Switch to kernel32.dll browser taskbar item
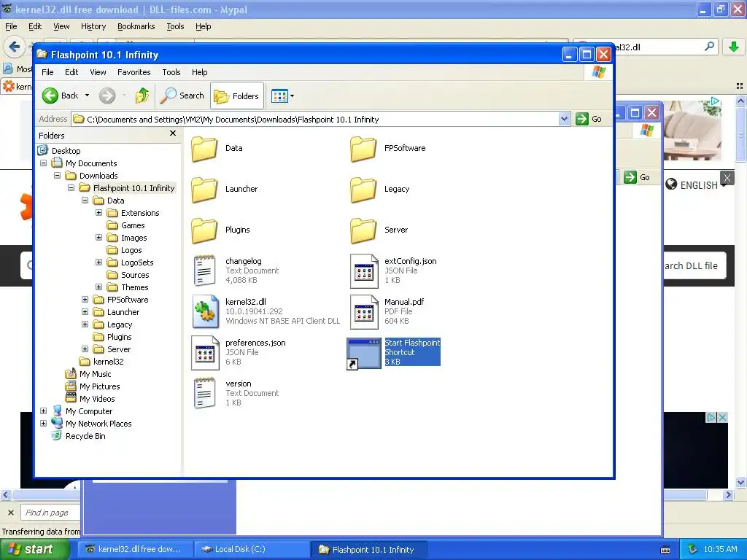 pos(136,549)
